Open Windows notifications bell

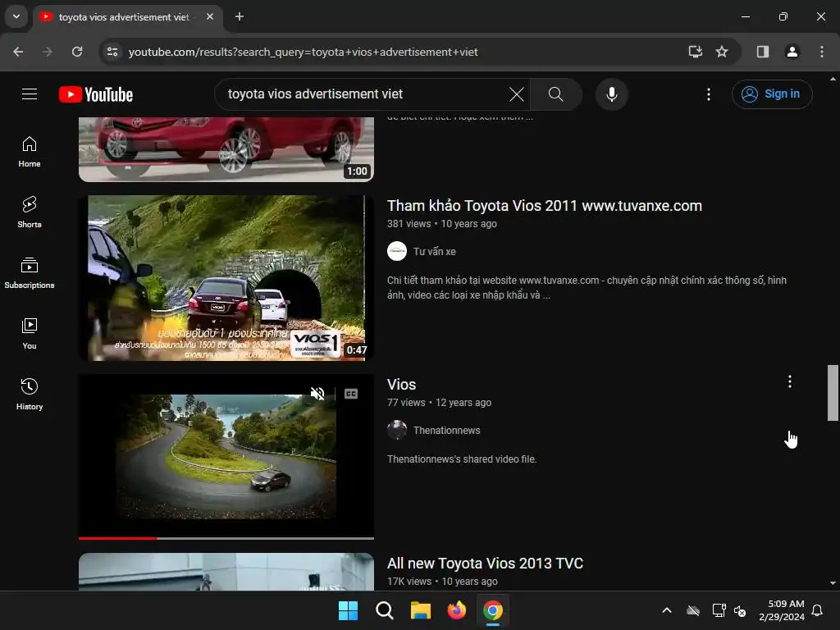click(x=817, y=610)
